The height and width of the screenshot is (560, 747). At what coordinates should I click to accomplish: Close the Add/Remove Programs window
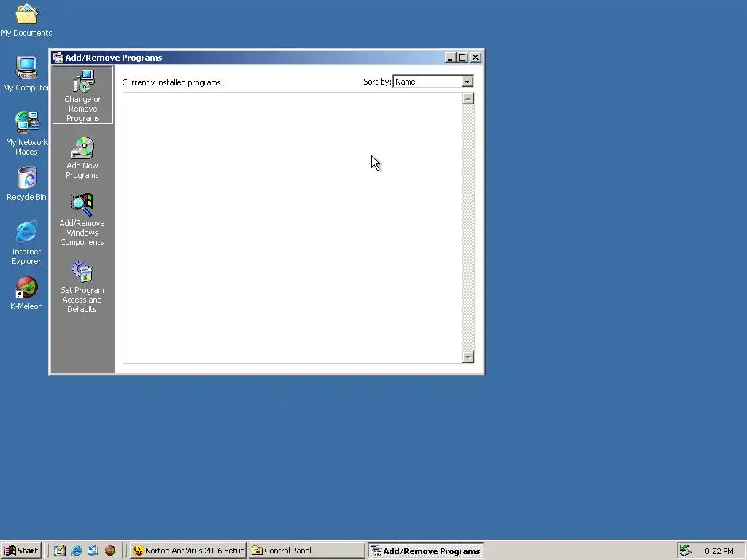[x=476, y=58]
